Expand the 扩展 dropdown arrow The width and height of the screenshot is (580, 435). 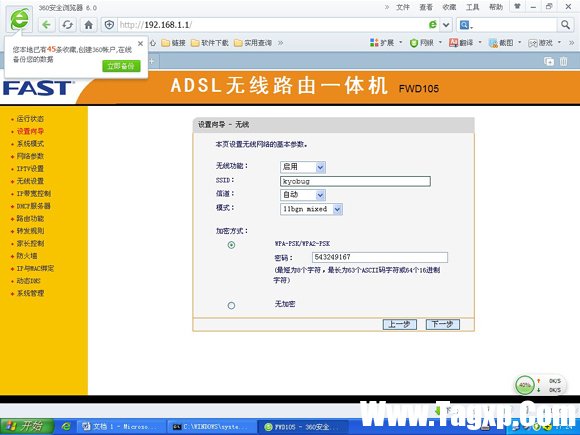pyautogui.click(x=401, y=43)
